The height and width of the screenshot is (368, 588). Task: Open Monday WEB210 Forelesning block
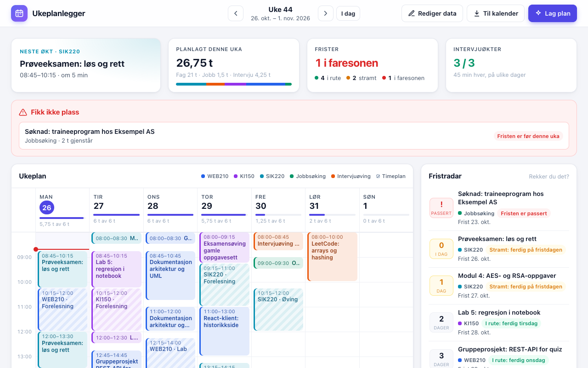[x=62, y=310]
